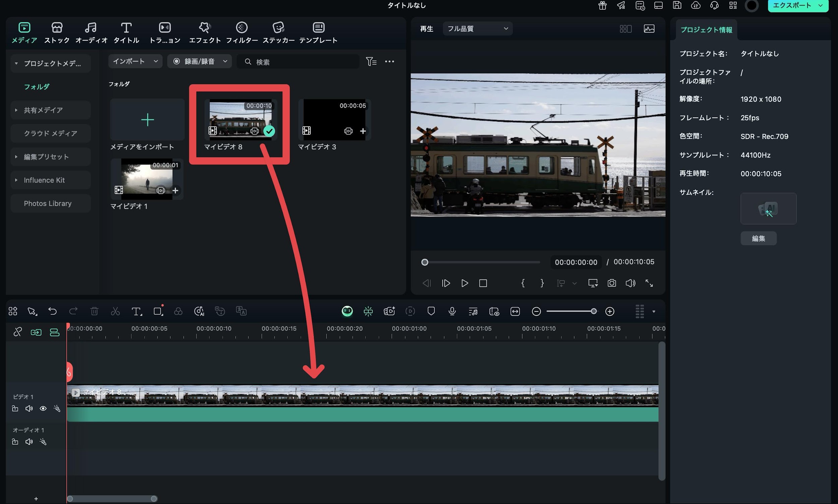Select the split scissors tool
The image size is (838, 504).
(x=115, y=311)
